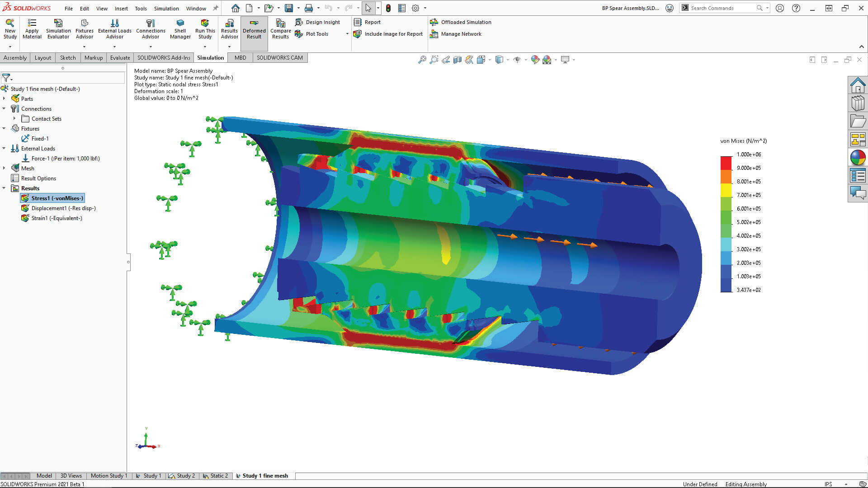Open the Simulation menu
Screen dimensions: 868x488
pyautogui.click(x=166, y=8)
